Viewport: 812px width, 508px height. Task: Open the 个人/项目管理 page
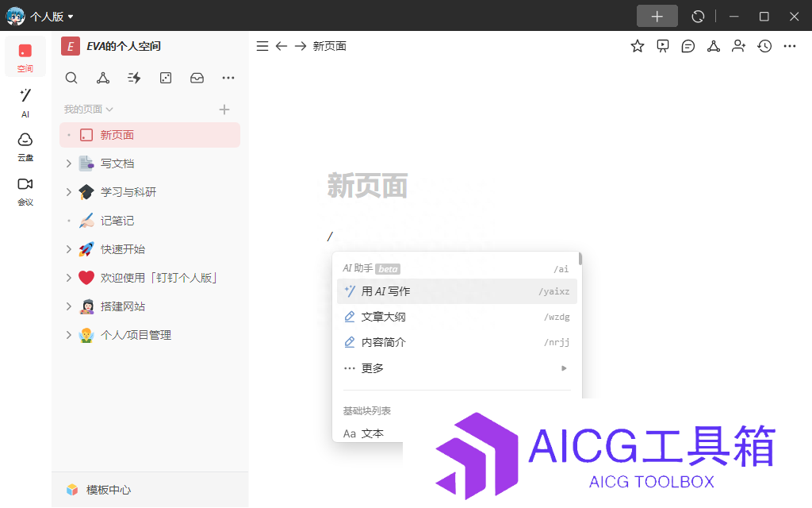pos(136,335)
